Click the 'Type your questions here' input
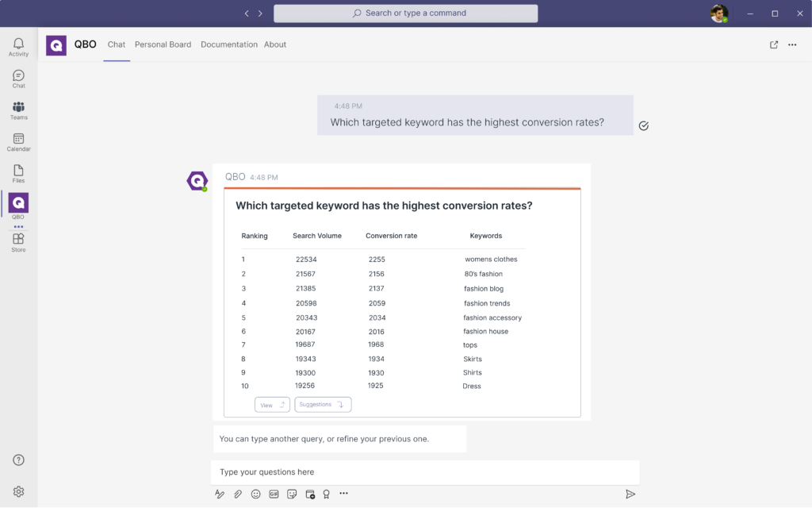 [424, 472]
